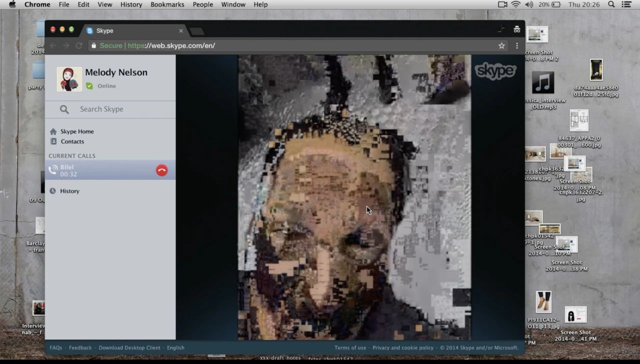Open the Download Desktop Client link
Viewport: 640px width, 364px height.
coord(129,347)
